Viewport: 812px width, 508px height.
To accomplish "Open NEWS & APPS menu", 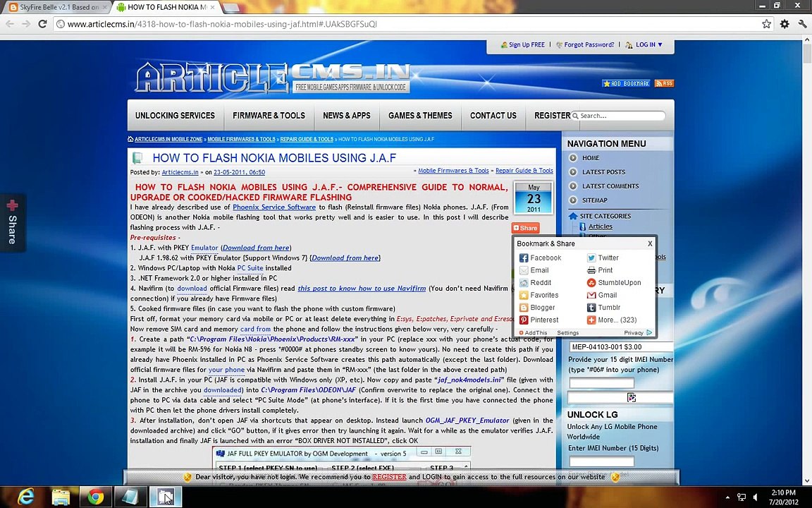I will pos(347,116).
